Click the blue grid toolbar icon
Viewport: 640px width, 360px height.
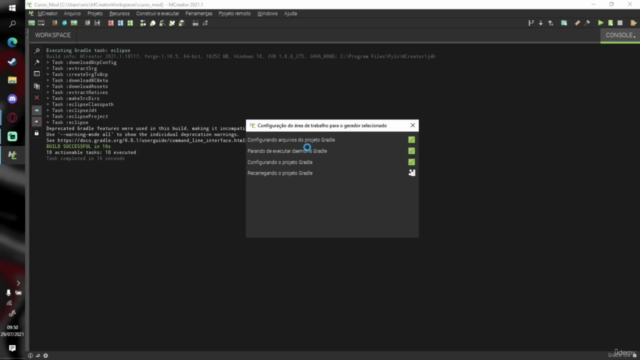[x=120, y=23]
